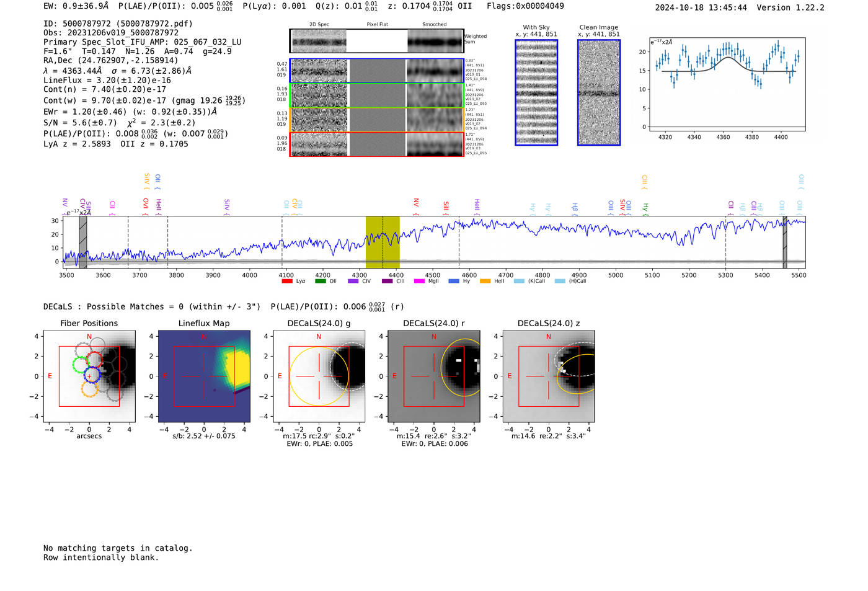
Task: Click the blue fiber circle in Fiber Positions
Action: click(x=91, y=375)
